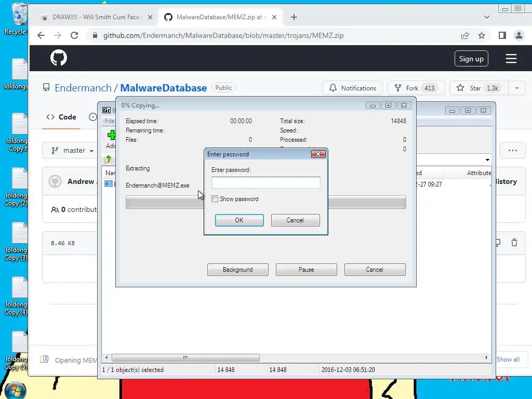Open the 7-Zip address bar dropdown

click(x=487, y=160)
